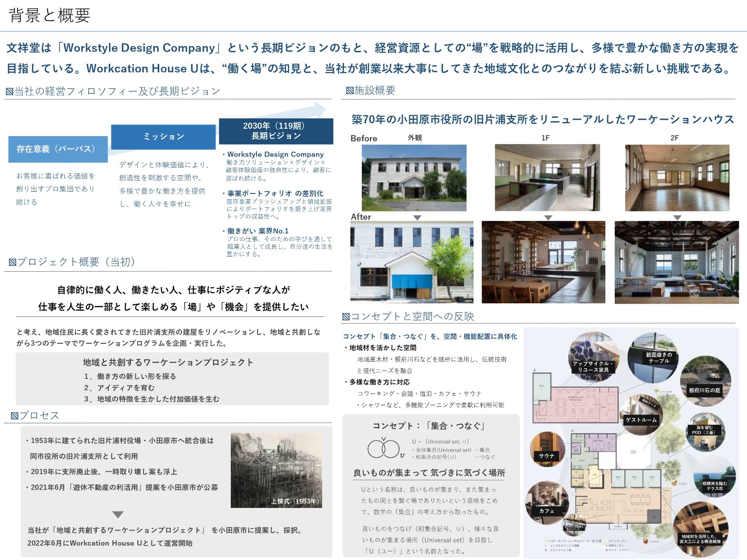
Task: Click the カフェ circular photo
Action: coord(547,503)
